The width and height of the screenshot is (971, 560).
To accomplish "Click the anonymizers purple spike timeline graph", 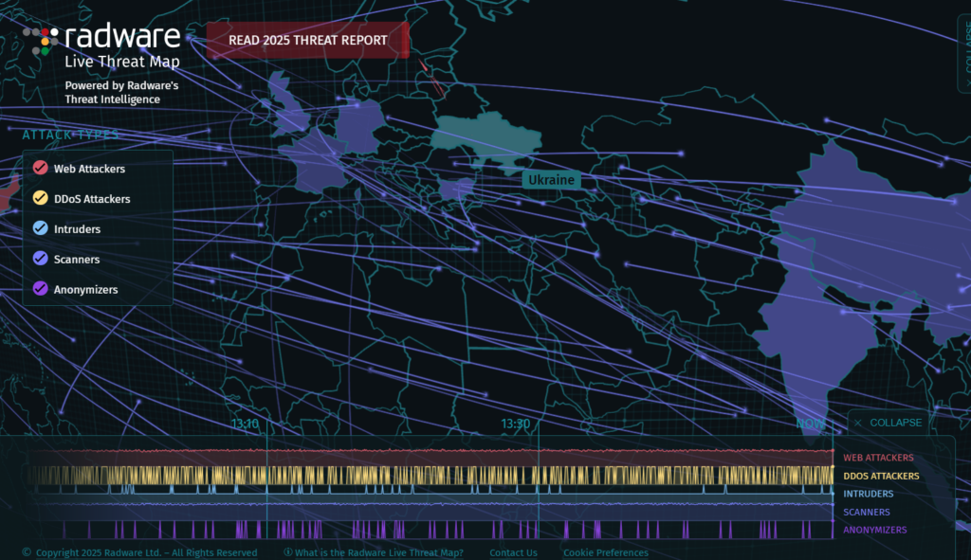I will click(431, 530).
